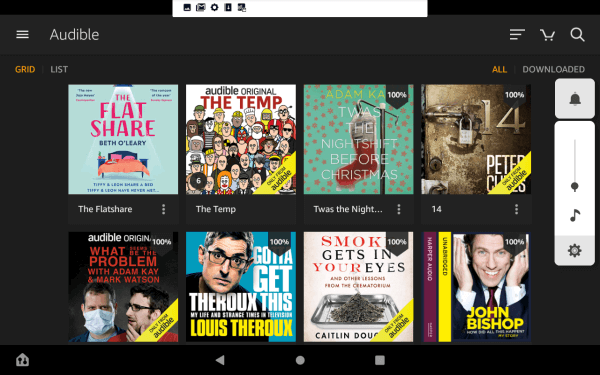Tap the 'The Temp' title text
Viewport: 600px width, 375px height.
[216, 209]
